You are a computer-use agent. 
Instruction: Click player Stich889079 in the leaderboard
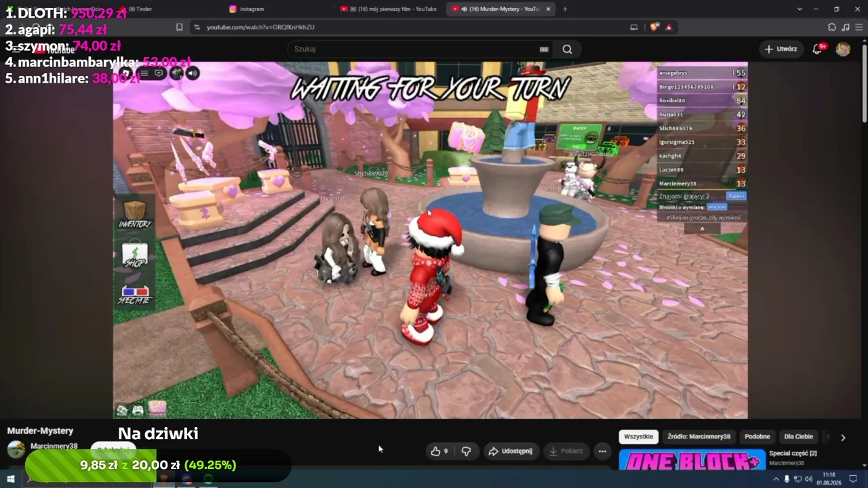click(701, 128)
